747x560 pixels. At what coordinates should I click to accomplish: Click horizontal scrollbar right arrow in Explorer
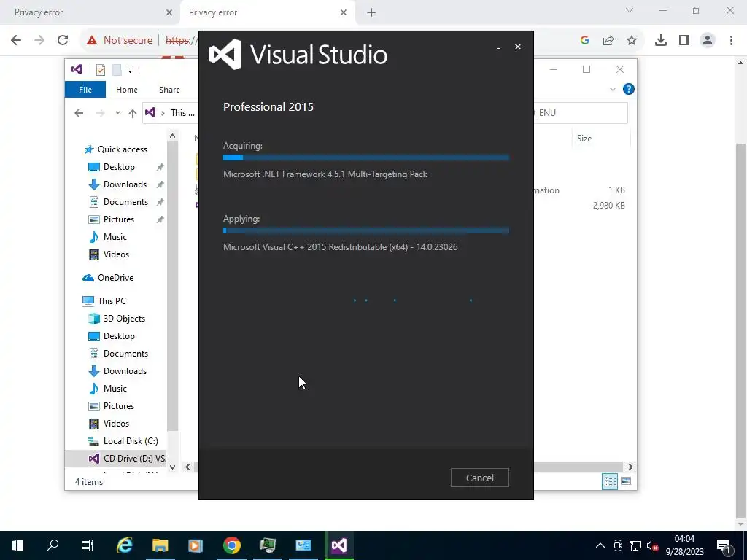click(x=631, y=467)
